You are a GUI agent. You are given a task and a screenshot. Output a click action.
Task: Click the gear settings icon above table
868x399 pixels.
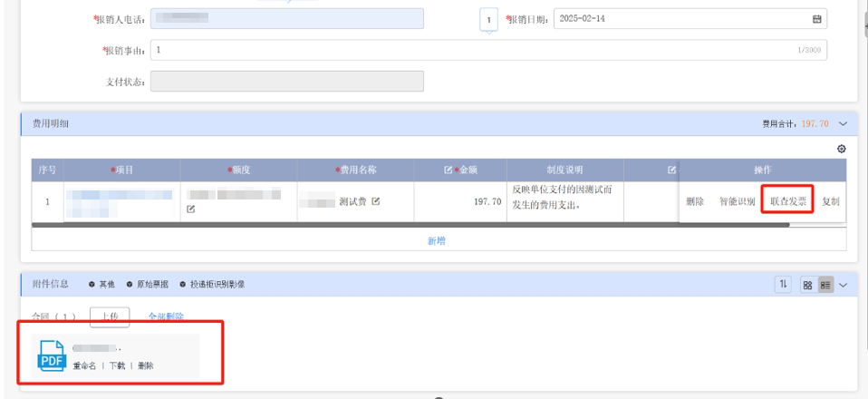click(x=841, y=148)
